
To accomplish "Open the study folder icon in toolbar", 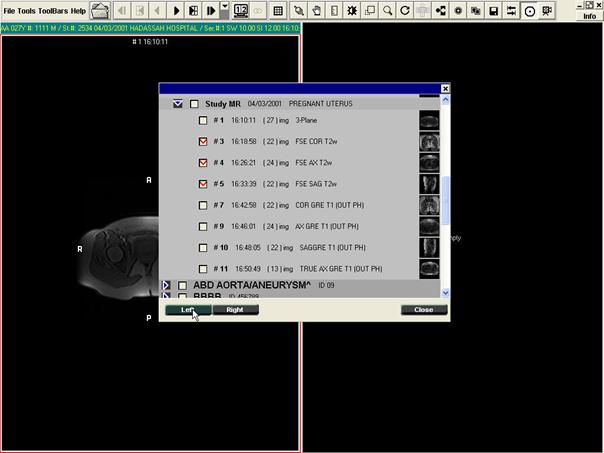I will click(100, 11).
